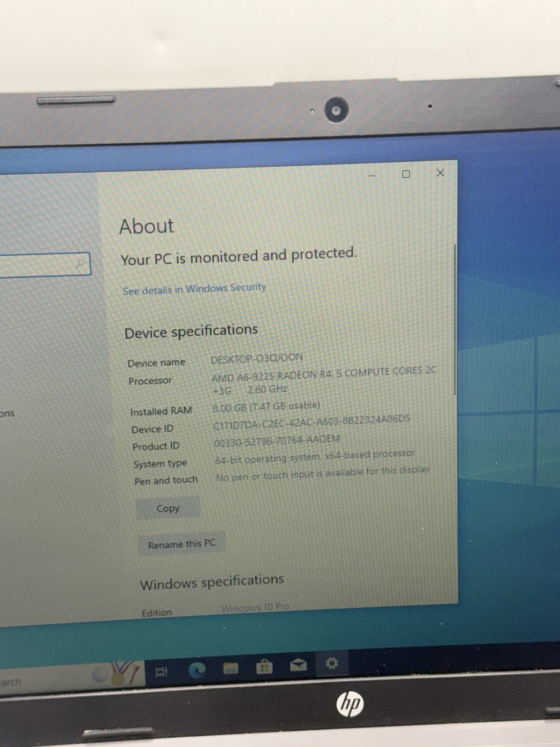
Task: Click the Device specifications heading
Action: point(191,331)
